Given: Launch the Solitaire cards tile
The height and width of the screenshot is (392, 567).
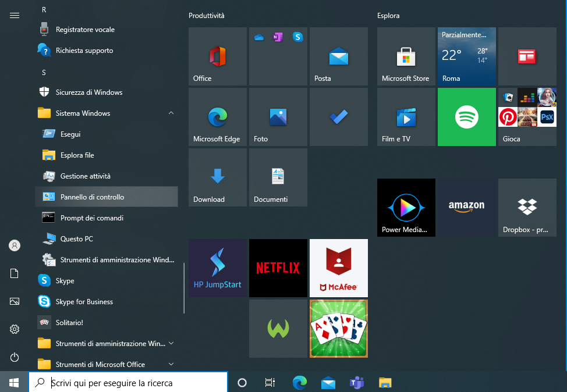Looking at the screenshot, I should click(338, 329).
